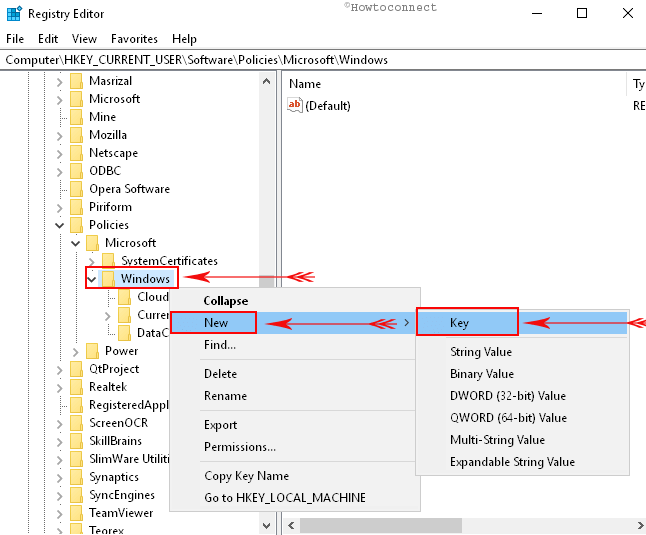Screen dimensions: 646x535
Task: Select the Netscape folder icon
Action: pyautogui.click(x=77, y=153)
